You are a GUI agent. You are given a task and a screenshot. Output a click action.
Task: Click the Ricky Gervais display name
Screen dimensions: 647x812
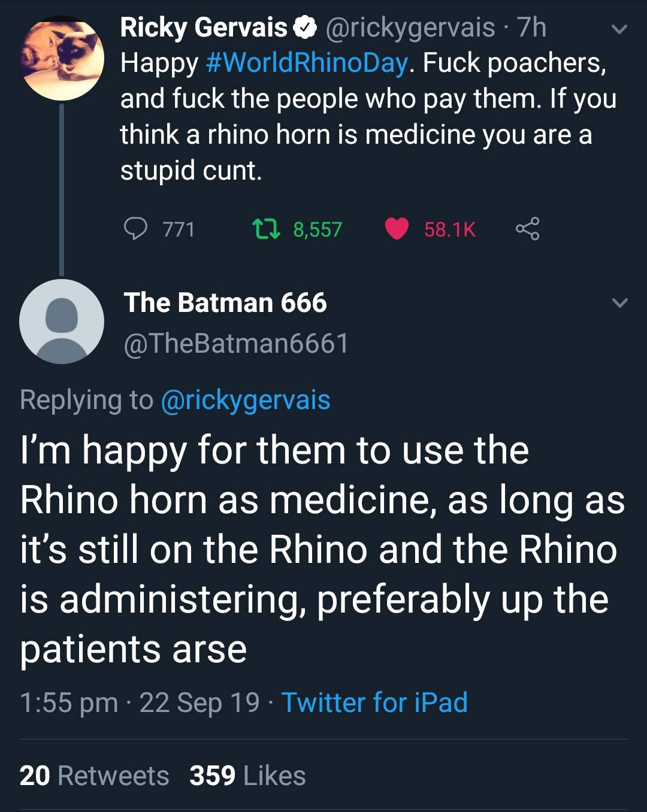click(204, 28)
